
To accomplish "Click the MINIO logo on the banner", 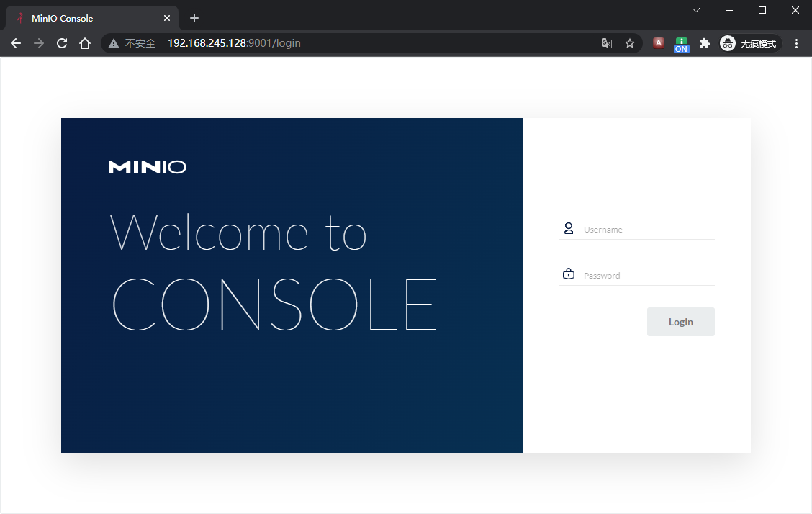I will tap(148, 167).
